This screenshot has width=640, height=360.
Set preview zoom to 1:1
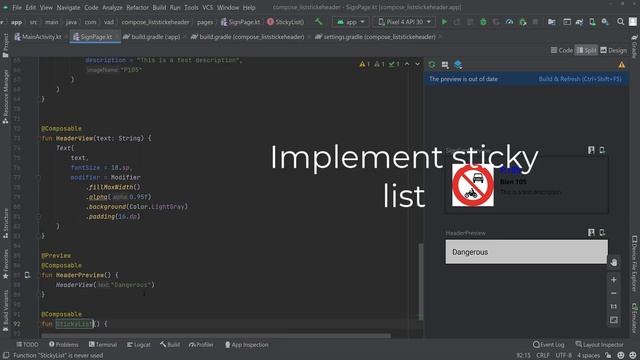click(613, 307)
